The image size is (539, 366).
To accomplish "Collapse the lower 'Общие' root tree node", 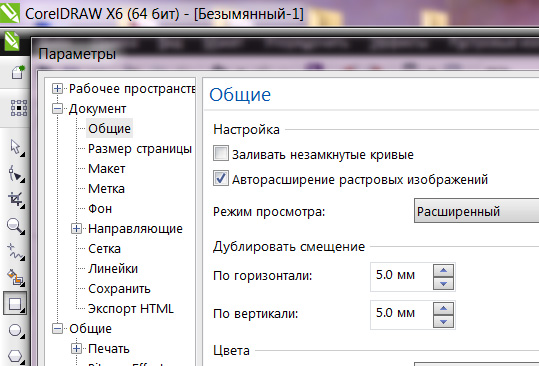I will point(57,329).
